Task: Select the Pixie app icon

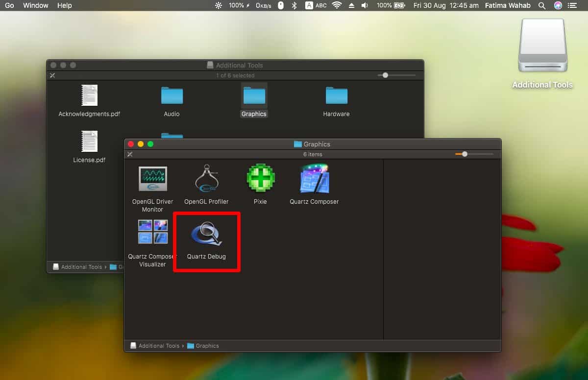Action: pyautogui.click(x=260, y=178)
